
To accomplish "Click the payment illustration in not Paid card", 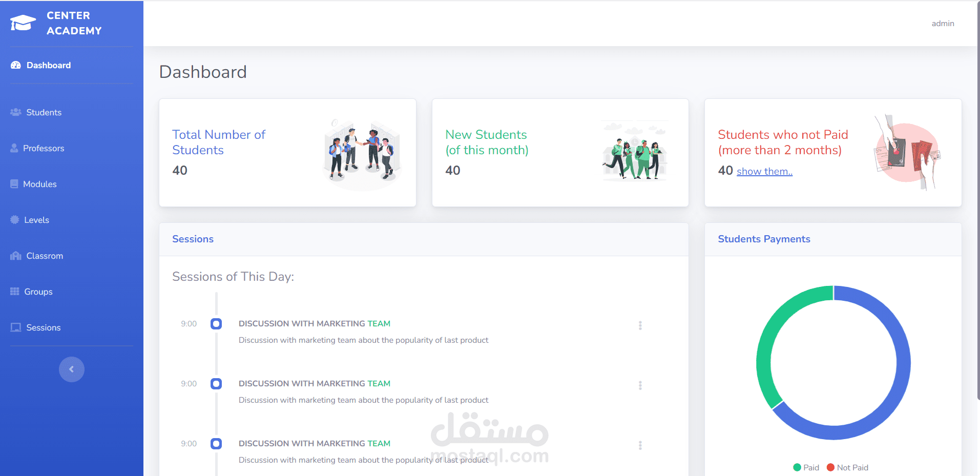I will pyautogui.click(x=907, y=153).
